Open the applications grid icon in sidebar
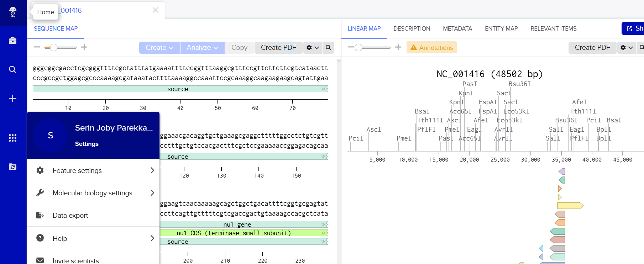The image size is (644, 264). pyautogui.click(x=13, y=138)
